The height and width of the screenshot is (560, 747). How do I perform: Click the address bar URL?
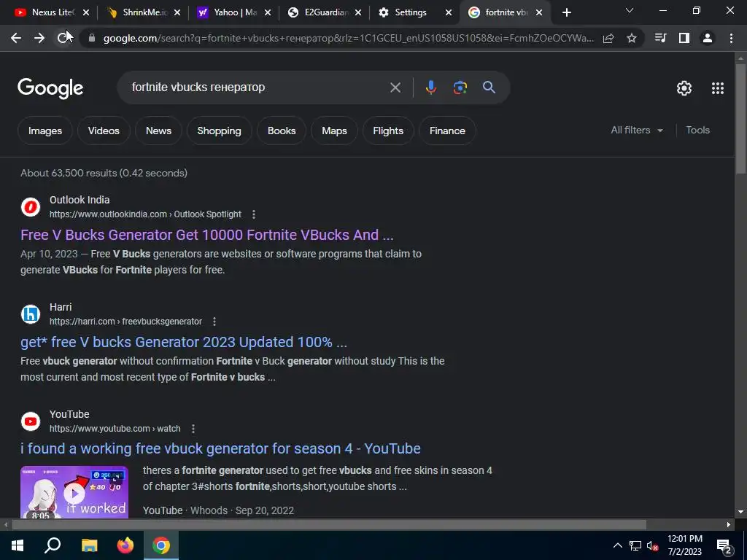tap(348, 38)
